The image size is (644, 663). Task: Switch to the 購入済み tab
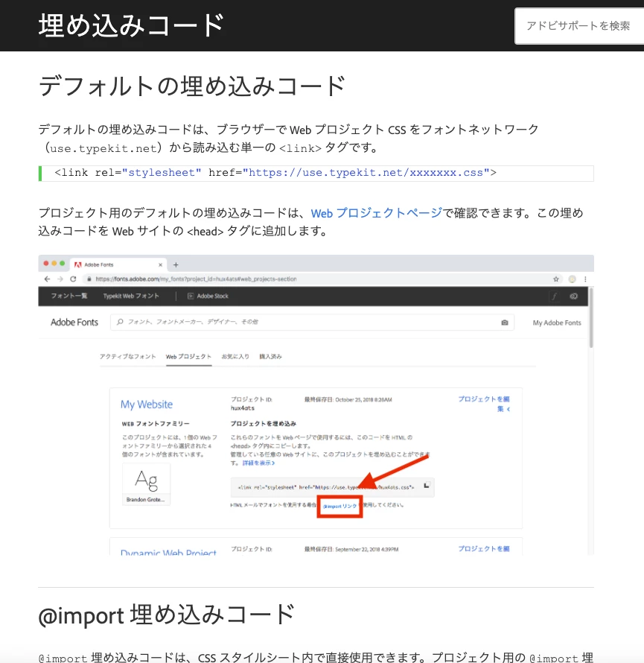pos(270,356)
